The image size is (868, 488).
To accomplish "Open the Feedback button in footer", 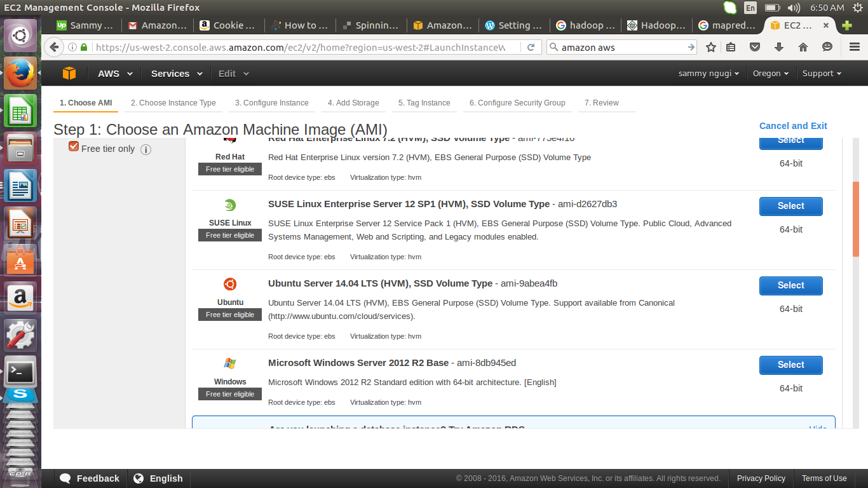I will point(90,478).
